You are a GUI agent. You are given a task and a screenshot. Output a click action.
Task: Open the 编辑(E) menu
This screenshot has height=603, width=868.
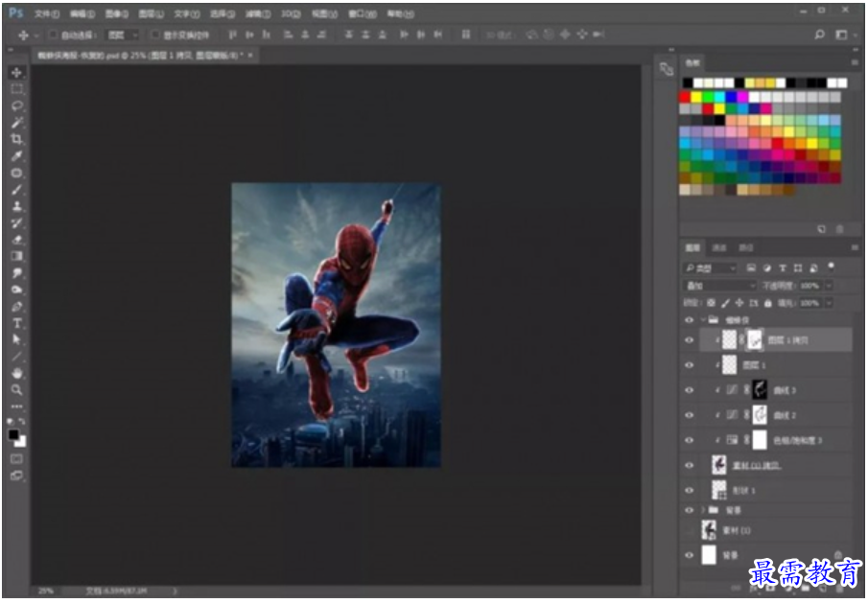[x=82, y=13]
